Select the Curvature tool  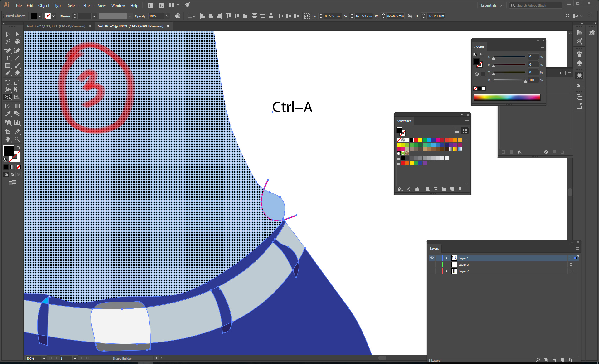[x=17, y=51]
